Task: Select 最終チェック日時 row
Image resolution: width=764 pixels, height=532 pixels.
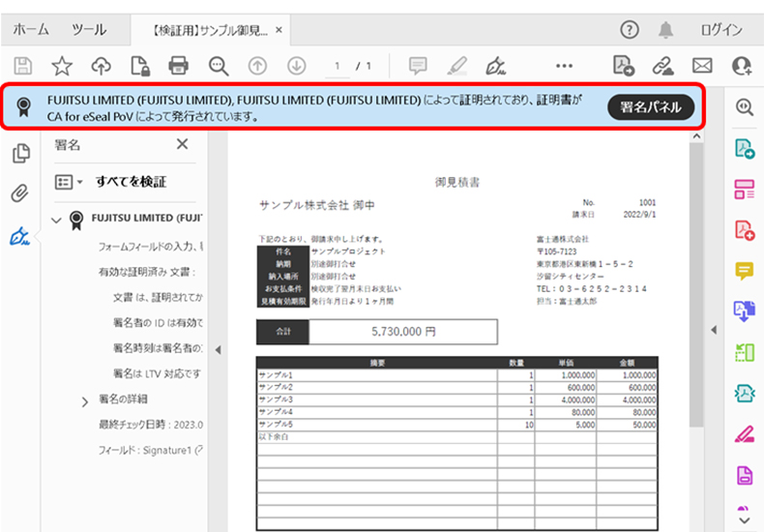Action: coord(151,425)
